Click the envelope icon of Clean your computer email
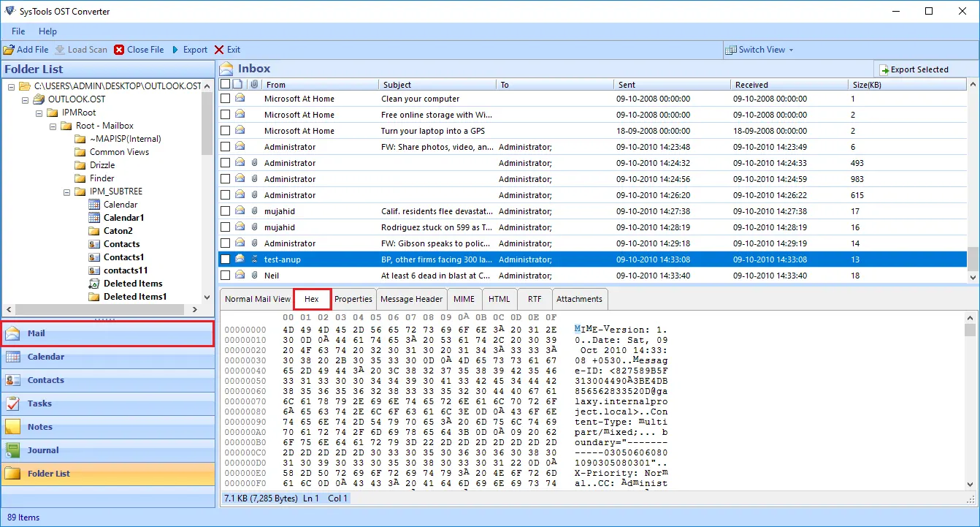Viewport: 980px width, 527px height. [x=240, y=99]
